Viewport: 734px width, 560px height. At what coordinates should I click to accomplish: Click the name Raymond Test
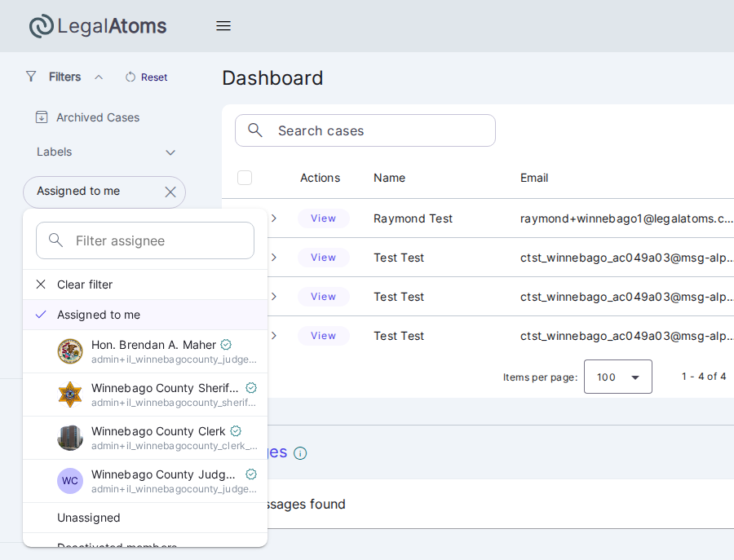(x=413, y=218)
